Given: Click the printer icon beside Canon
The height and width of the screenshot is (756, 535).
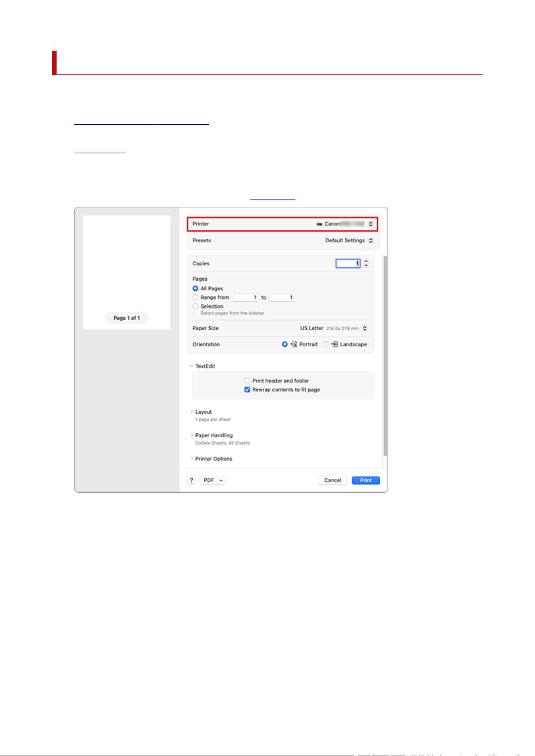Looking at the screenshot, I should [320, 224].
